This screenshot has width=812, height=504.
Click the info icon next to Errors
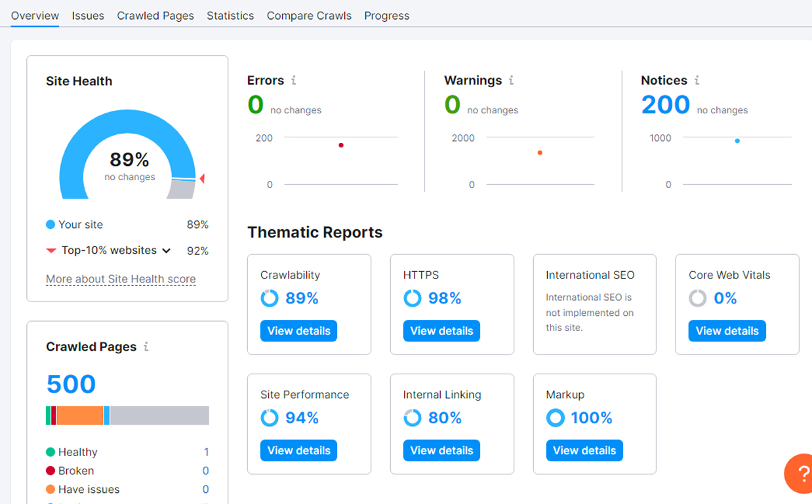coord(293,81)
